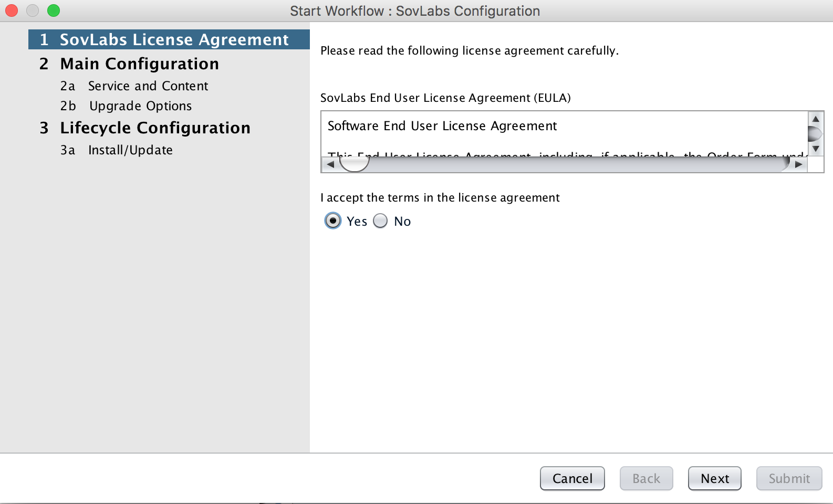Click the 'SovLabs End User License Agreement (EULA)' label

[445, 98]
